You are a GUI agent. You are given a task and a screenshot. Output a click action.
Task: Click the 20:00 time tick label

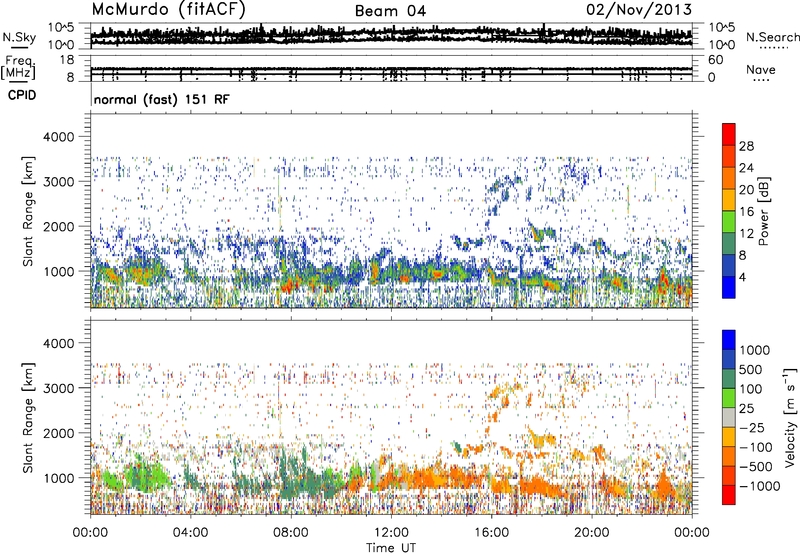[592, 533]
